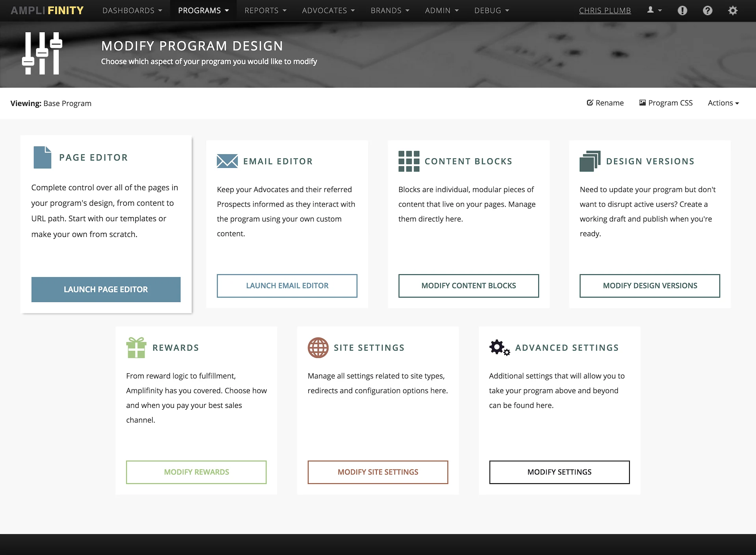Click the Page Editor document icon
756x555 pixels.
pyautogui.click(x=42, y=157)
